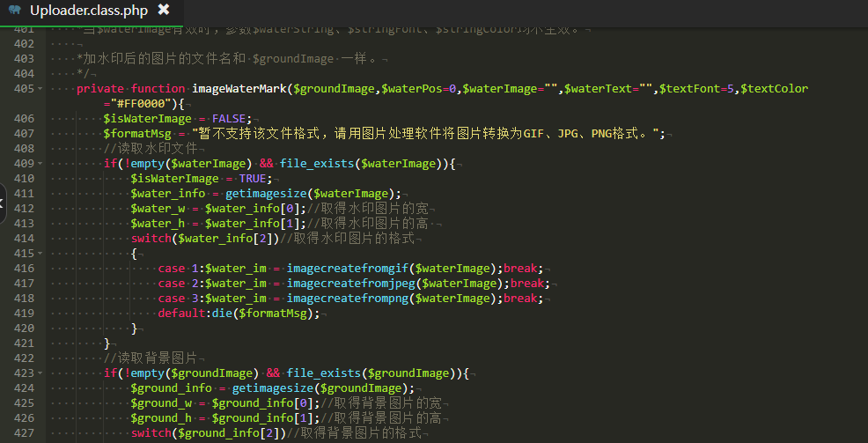This screenshot has height=443, width=868.
Task: Click 'imagecreatefromjpeg' on line 417
Action: 351,283
